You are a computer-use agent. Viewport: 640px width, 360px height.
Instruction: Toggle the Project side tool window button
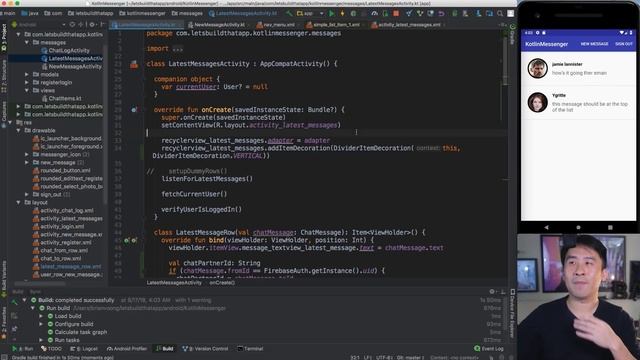click(x=4, y=38)
